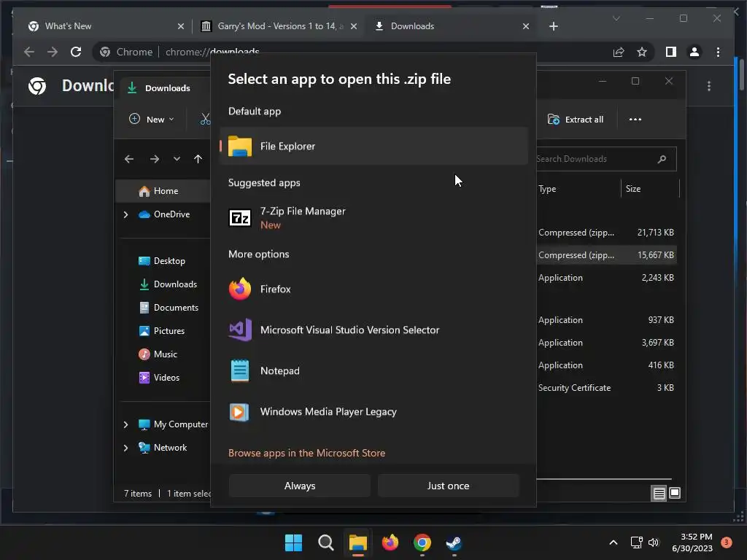This screenshot has width=747, height=560.
Task: Select the 3,697 KB application row
Action: (606, 343)
